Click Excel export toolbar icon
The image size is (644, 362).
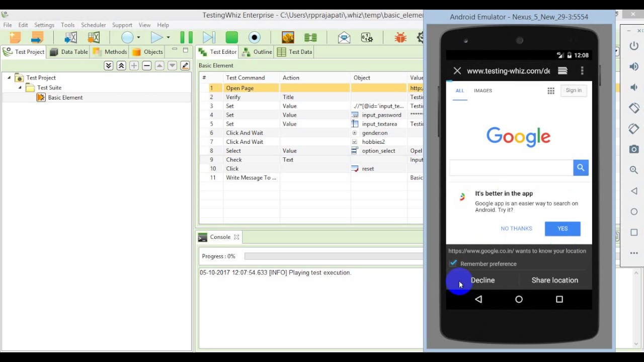[94, 37]
